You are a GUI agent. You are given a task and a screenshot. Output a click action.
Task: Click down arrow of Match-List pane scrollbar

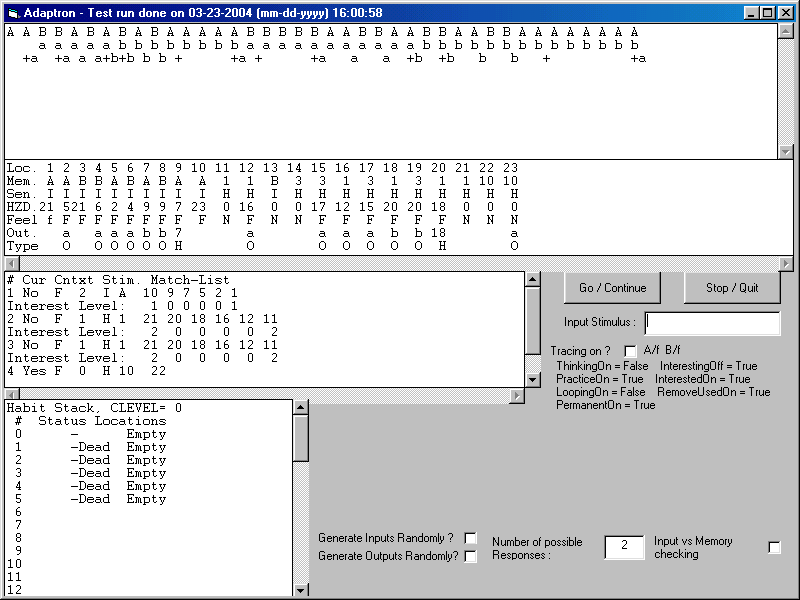coord(533,379)
